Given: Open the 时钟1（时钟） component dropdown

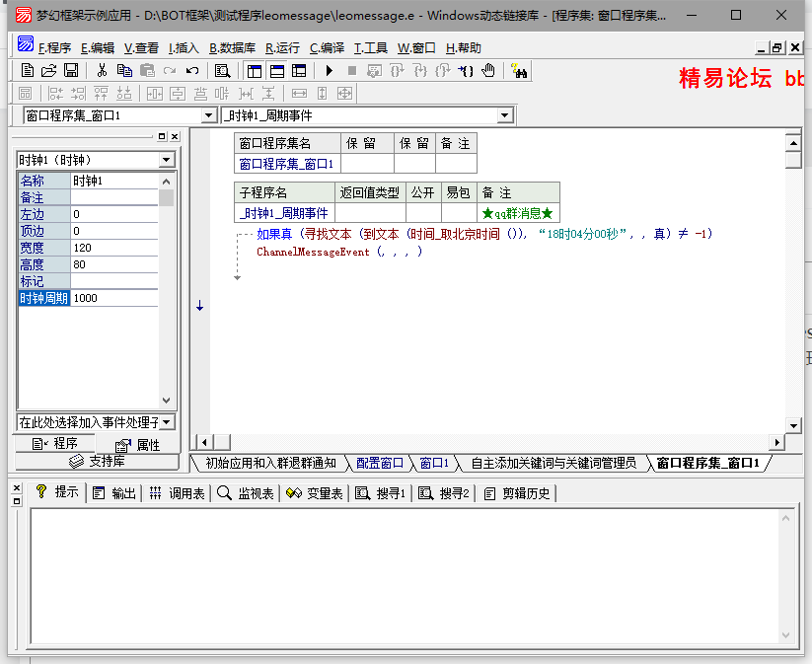Looking at the screenshot, I should click(x=166, y=160).
